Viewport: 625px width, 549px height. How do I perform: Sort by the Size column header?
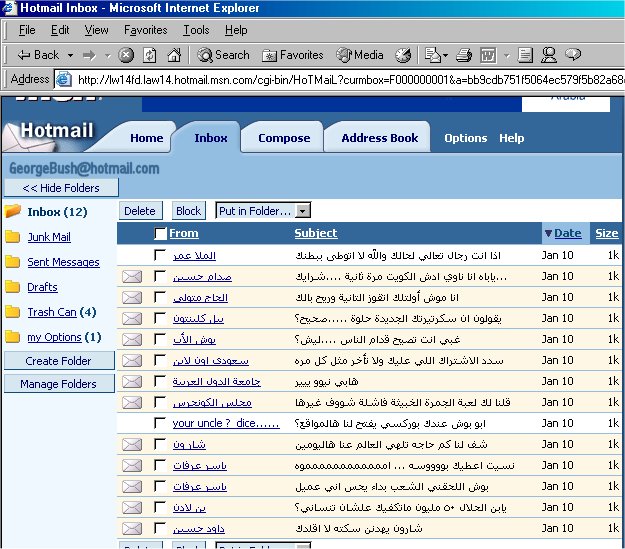(x=607, y=233)
